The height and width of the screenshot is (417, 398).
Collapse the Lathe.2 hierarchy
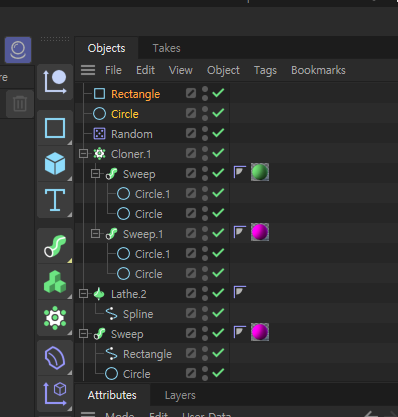coord(83,294)
